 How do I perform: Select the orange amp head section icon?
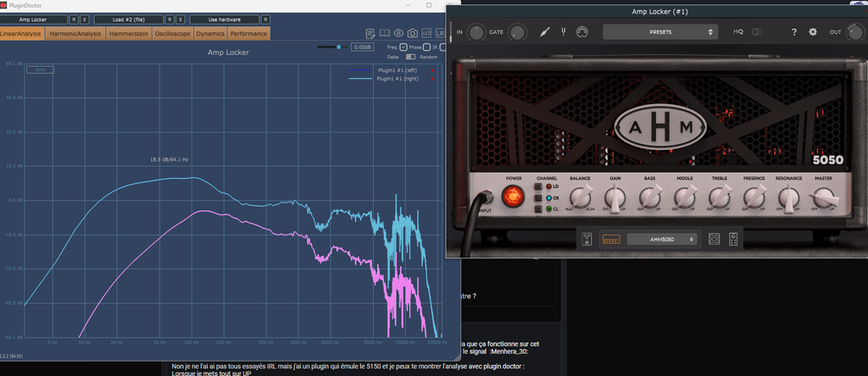[610, 239]
